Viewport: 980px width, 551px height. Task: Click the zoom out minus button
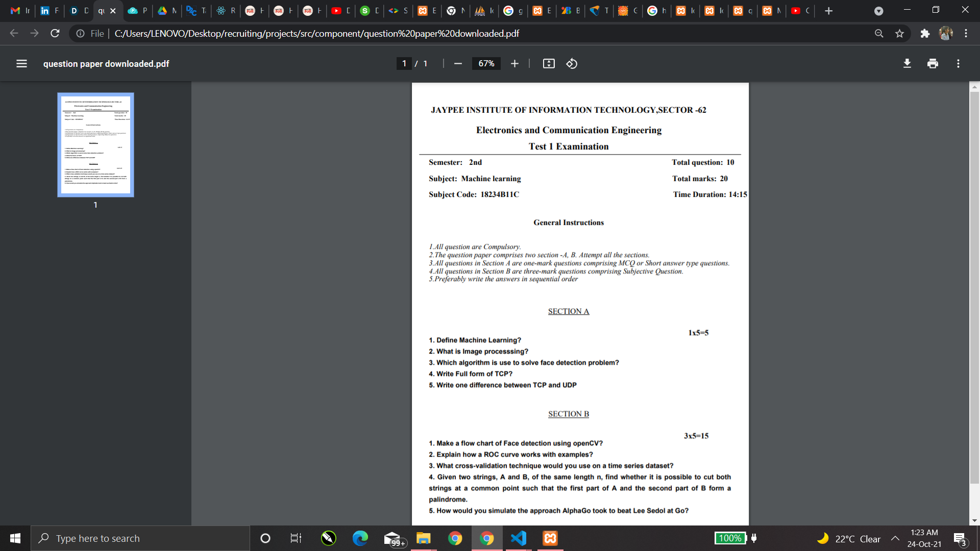458,64
